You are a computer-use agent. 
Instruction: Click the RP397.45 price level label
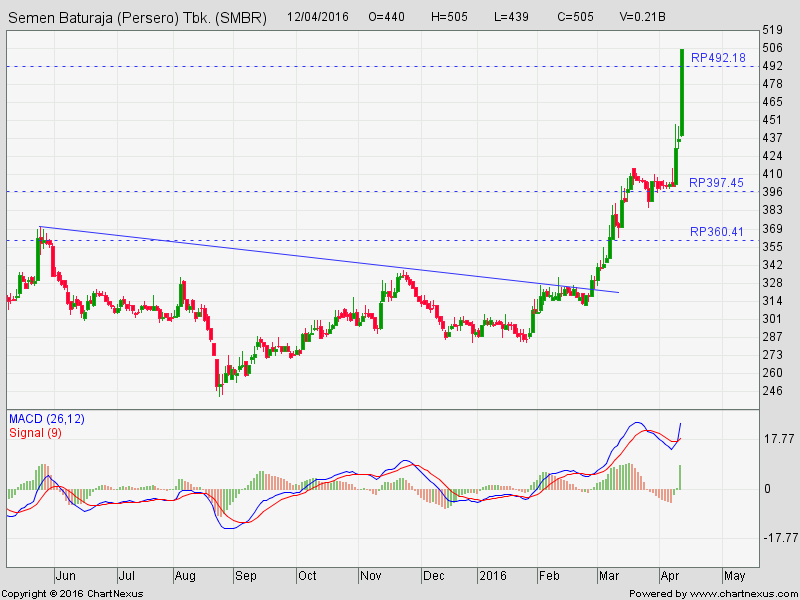click(716, 183)
